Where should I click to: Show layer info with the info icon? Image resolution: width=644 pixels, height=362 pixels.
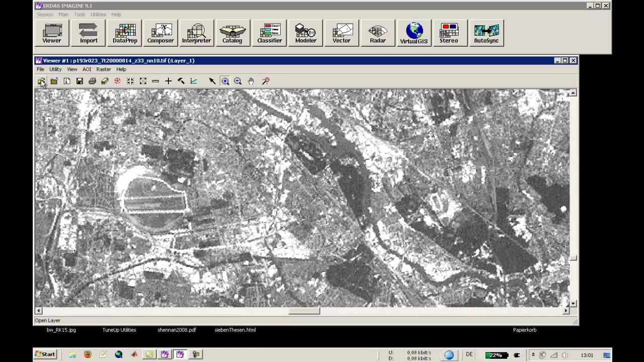[67, 81]
